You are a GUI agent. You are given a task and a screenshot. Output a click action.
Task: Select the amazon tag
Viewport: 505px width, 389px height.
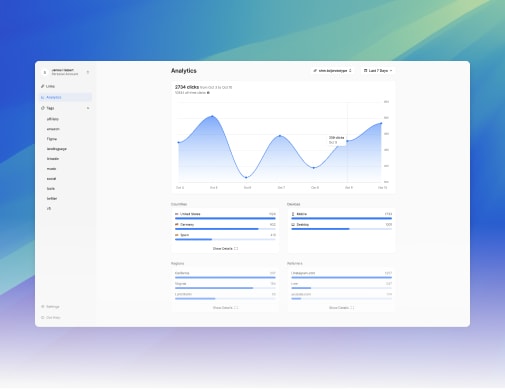tap(53, 129)
